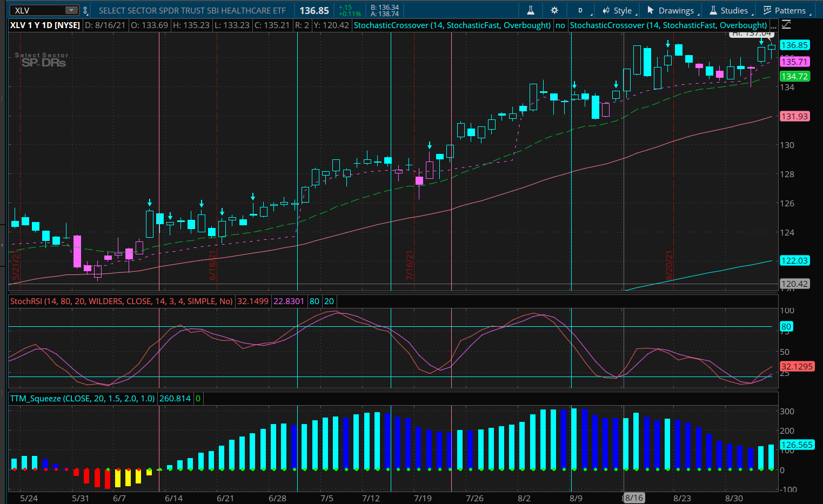The height and width of the screenshot is (504, 823).
Task: Click the C: 135.21 close value
Action: (x=272, y=25)
